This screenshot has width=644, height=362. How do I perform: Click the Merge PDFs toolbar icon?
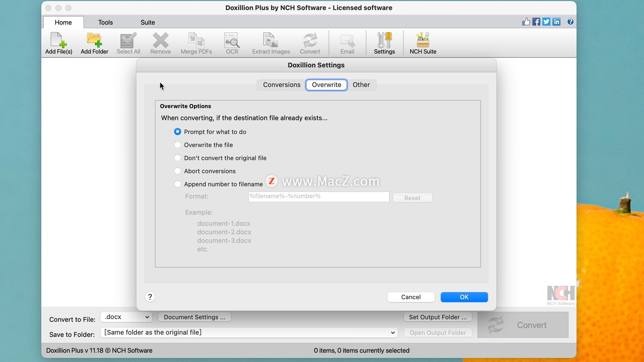pyautogui.click(x=196, y=43)
